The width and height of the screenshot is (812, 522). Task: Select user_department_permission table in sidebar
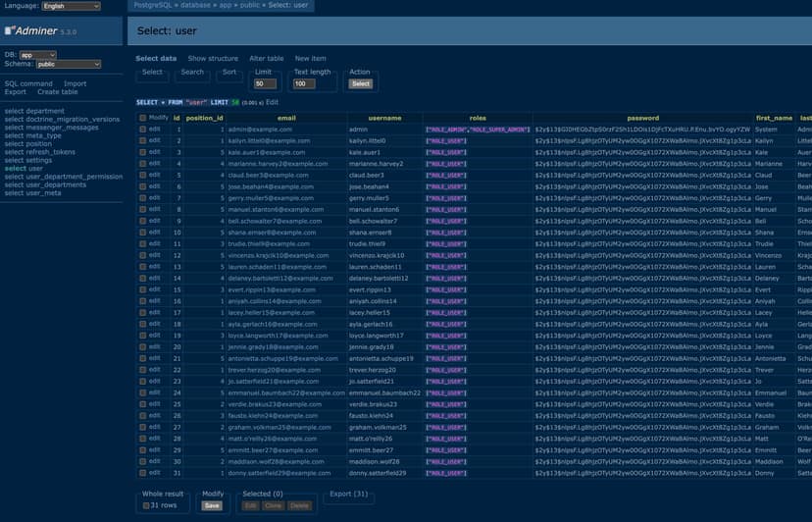pos(75,177)
